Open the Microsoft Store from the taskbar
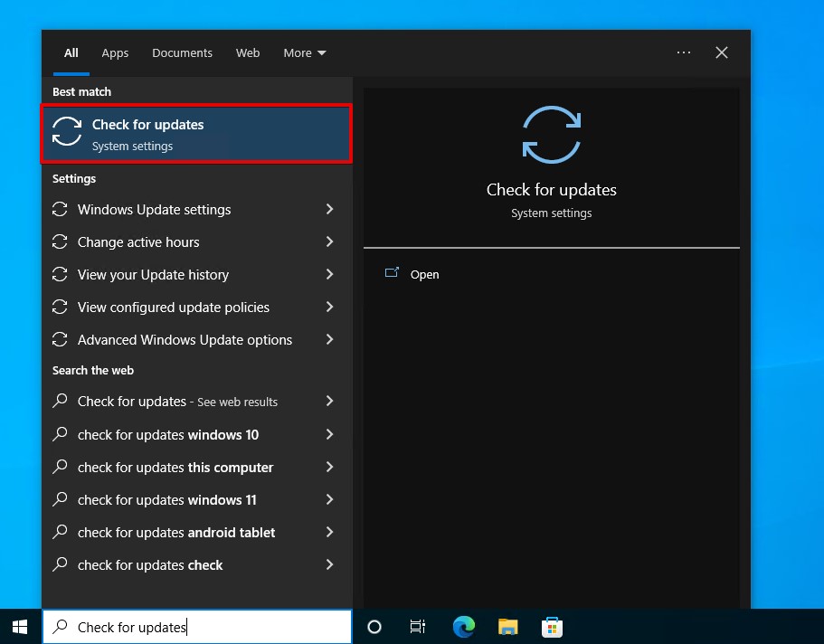Viewport: 824px width, 644px height. click(x=552, y=626)
